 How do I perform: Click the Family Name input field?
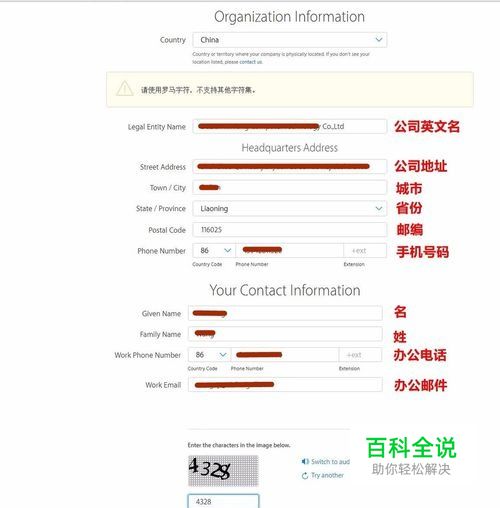pos(285,334)
